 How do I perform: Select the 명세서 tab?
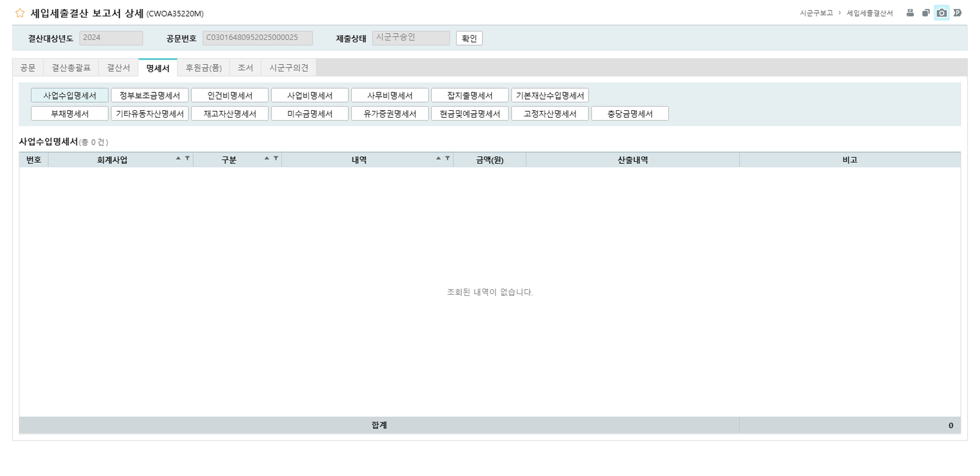(x=158, y=68)
